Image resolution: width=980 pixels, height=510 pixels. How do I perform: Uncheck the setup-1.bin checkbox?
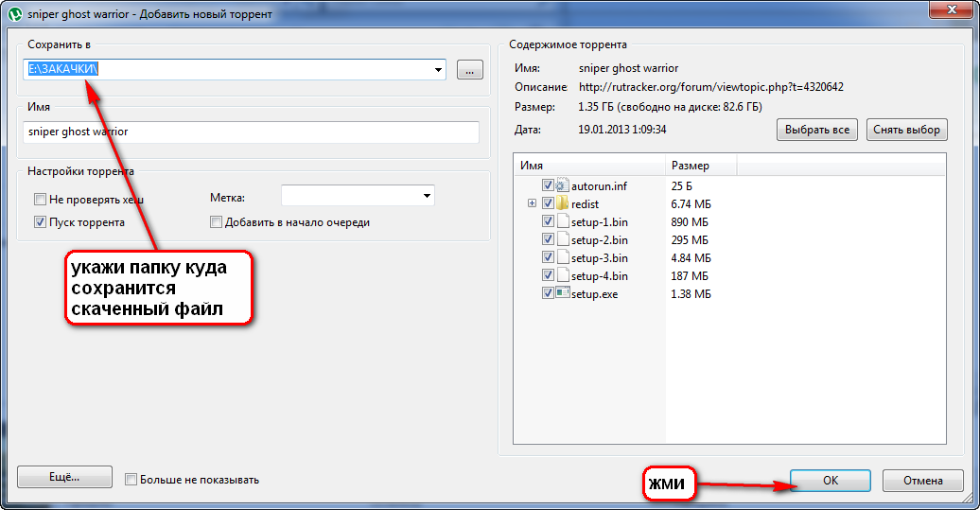tap(548, 221)
